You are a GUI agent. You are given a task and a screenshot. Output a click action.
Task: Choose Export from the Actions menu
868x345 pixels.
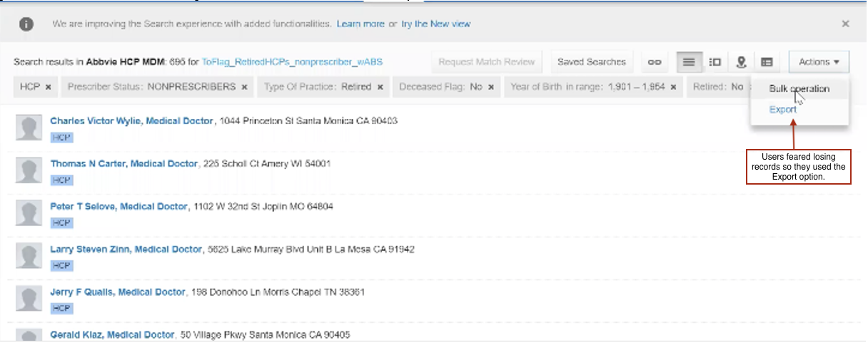pyautogui.click(x=783, y=110)
